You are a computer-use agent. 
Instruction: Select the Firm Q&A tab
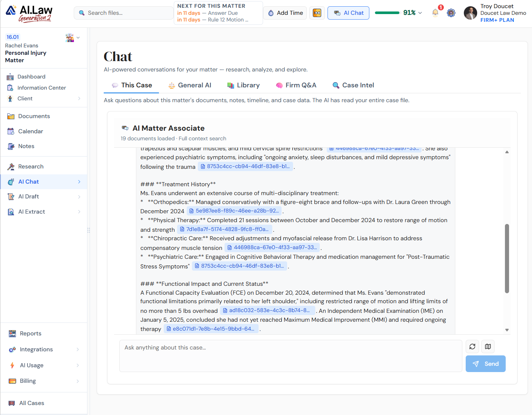[296, 85]
